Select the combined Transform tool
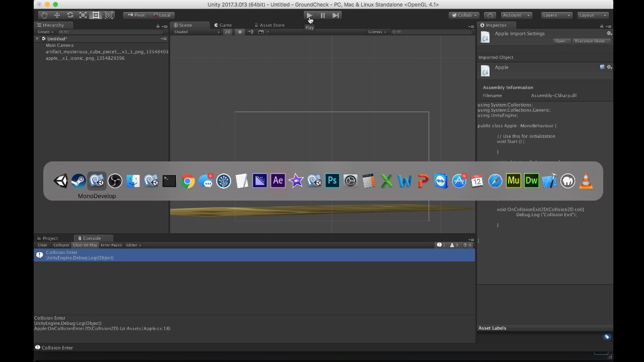644x362 pixels. tap(109, 15)
